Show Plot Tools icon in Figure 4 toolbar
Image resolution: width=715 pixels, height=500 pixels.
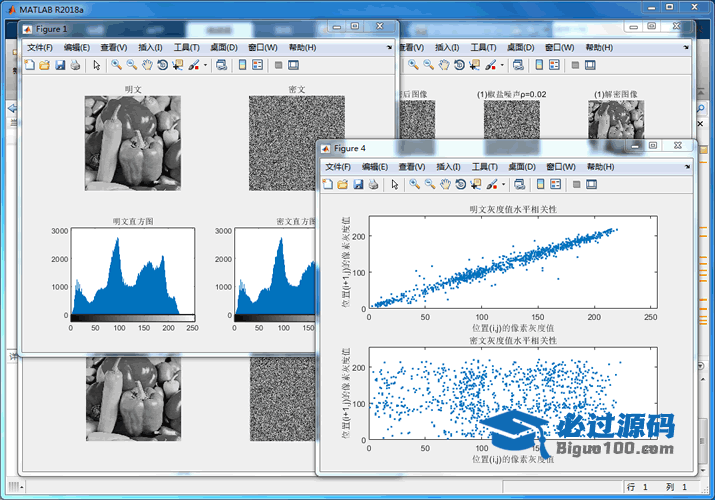point(591,184)
